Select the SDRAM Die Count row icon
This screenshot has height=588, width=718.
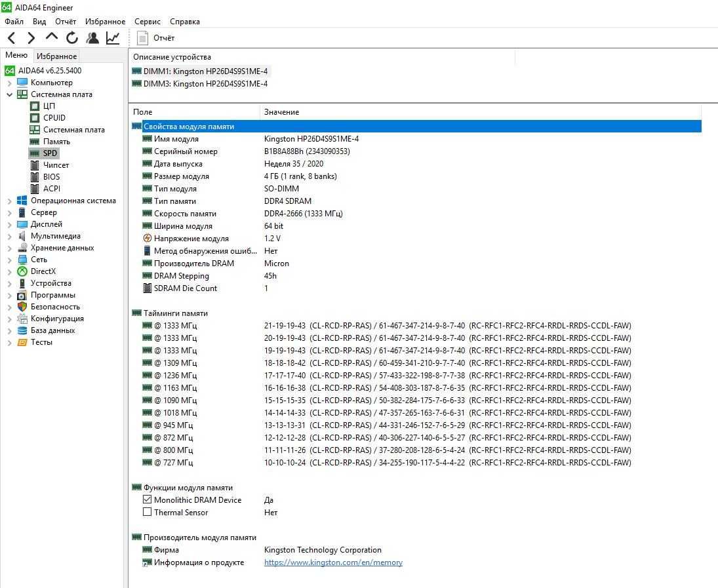pos(147,288)
